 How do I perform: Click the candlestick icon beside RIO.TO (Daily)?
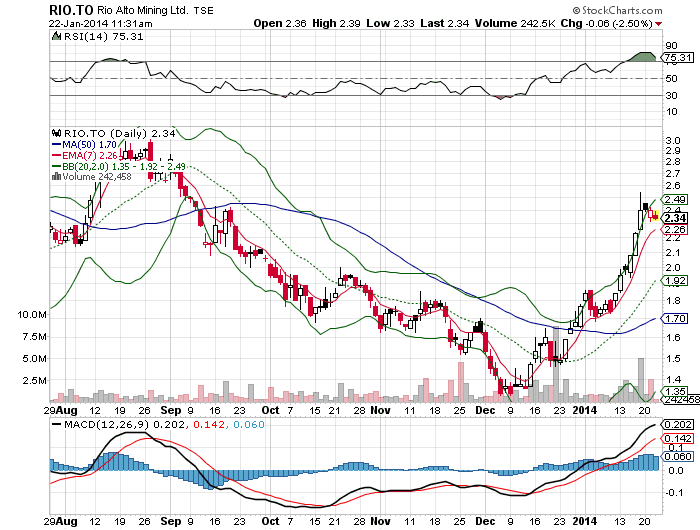coord(56,133)
